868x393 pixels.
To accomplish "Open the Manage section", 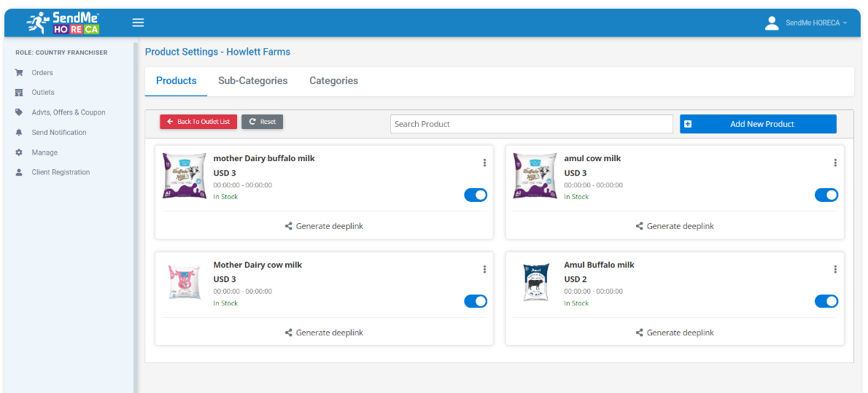I will tap(44, 152).
